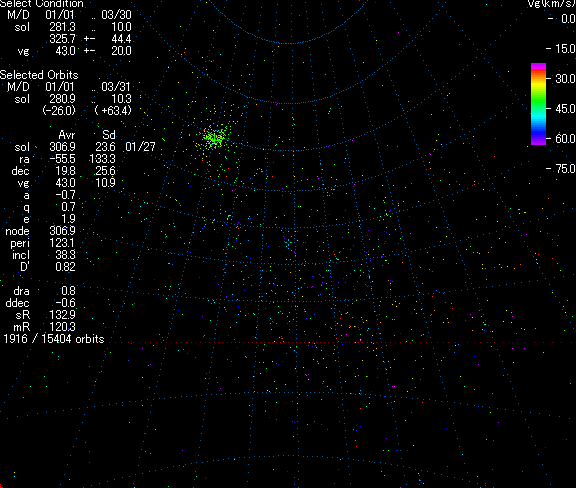Click the 30.0 velocity scale label

click(x=565, y=79)
